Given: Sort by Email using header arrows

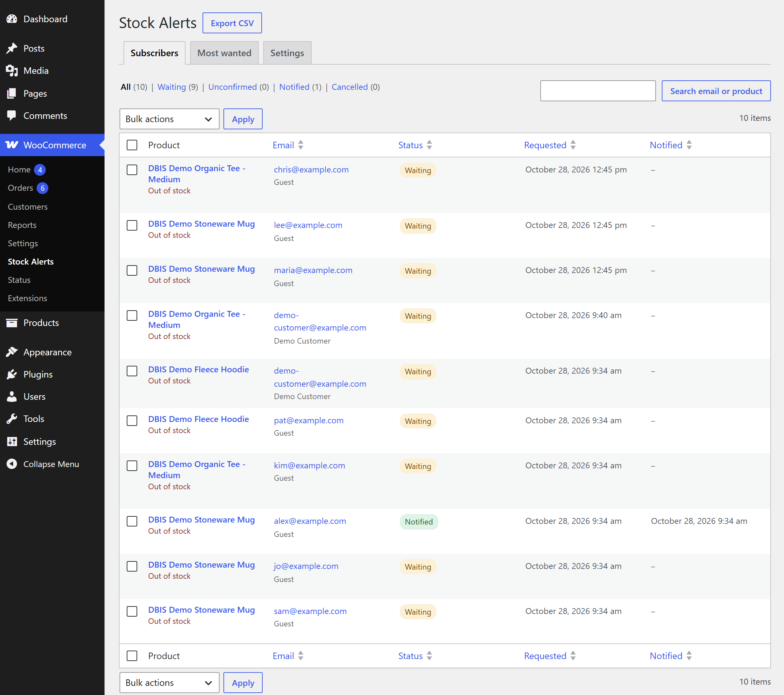Looking at the screenshot, I should 301,145.
